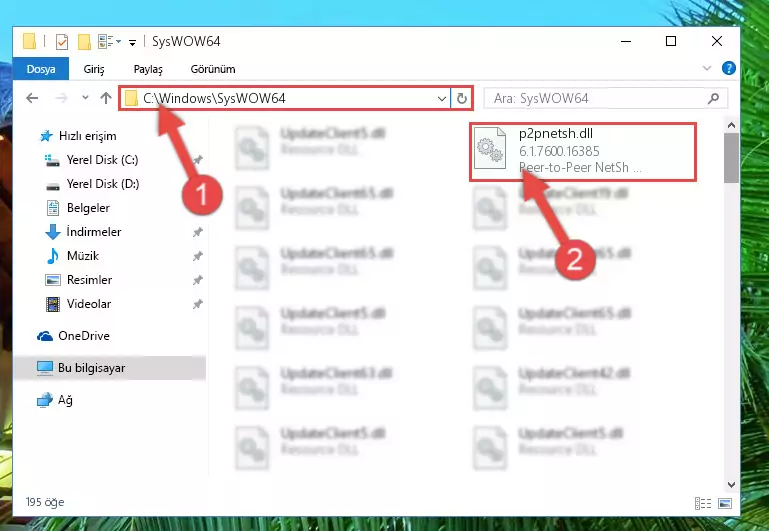
Task: Refresh the SysWOW64 folder
Action: 461,99
